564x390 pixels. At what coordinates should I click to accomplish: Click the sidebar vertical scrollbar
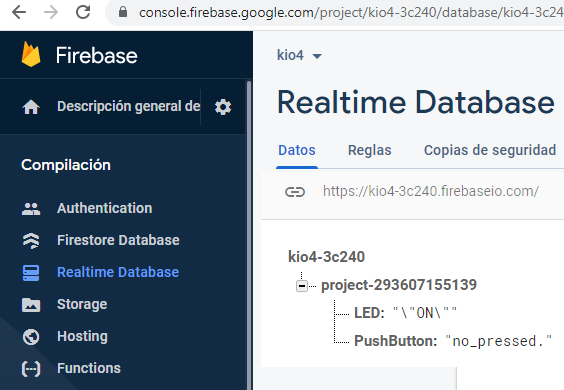[249, 235]
